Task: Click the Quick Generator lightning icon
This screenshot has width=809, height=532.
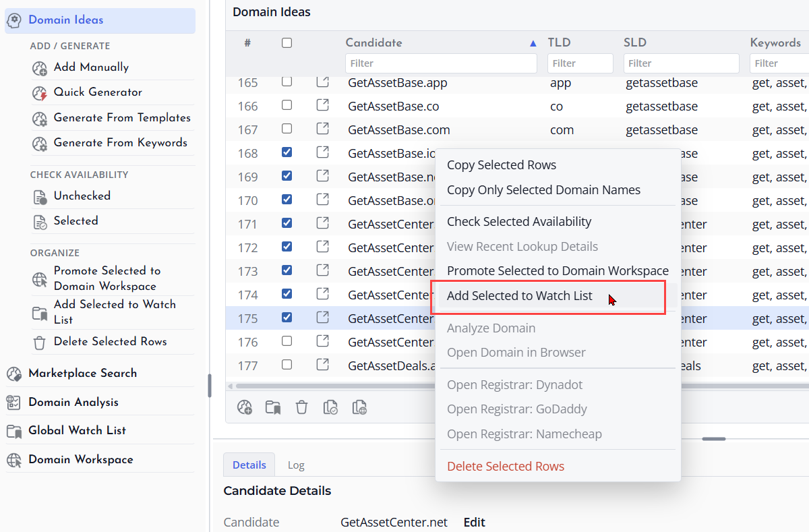Action: (40, 92)
